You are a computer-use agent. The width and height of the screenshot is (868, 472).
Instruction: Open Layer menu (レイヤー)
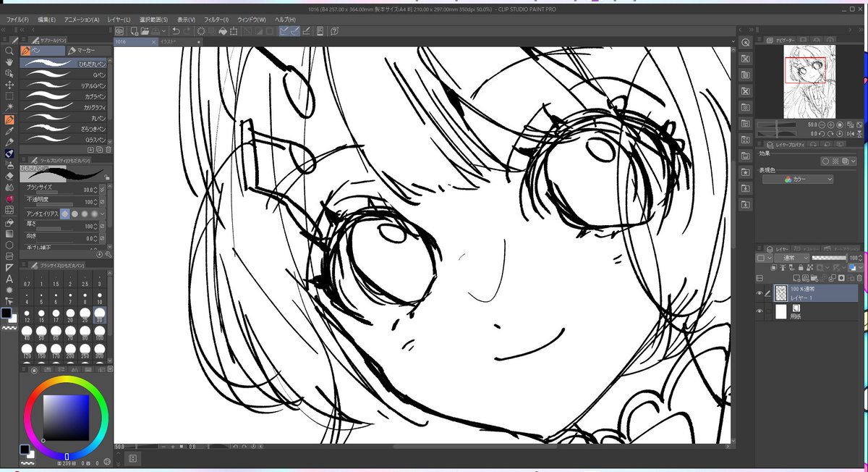click(x=119, y=20)
